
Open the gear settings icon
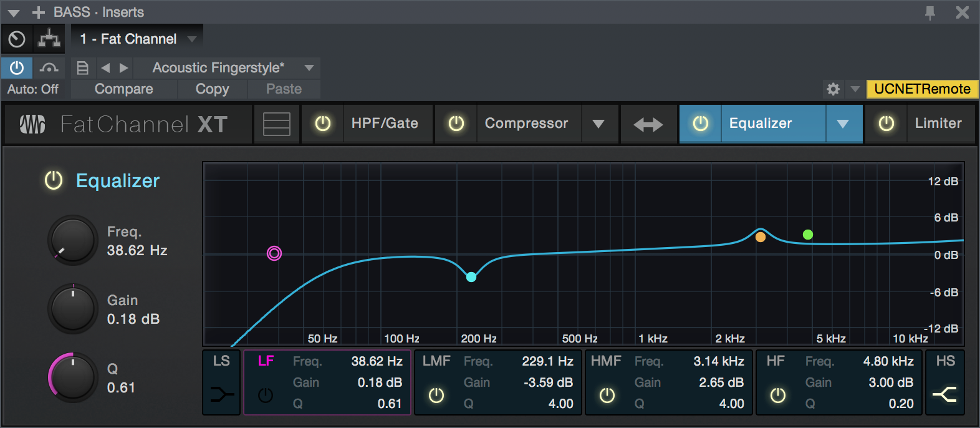pyautogui.click(x=833, y=89)
